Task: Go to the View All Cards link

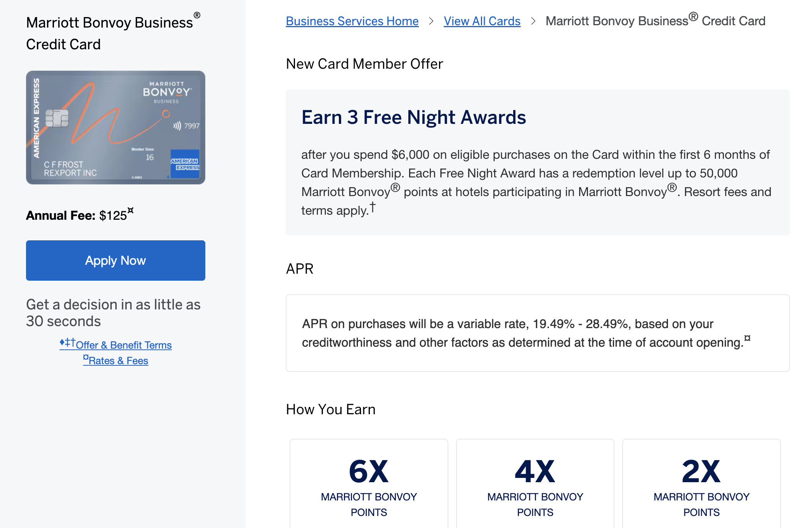Action: coord(482,21)
